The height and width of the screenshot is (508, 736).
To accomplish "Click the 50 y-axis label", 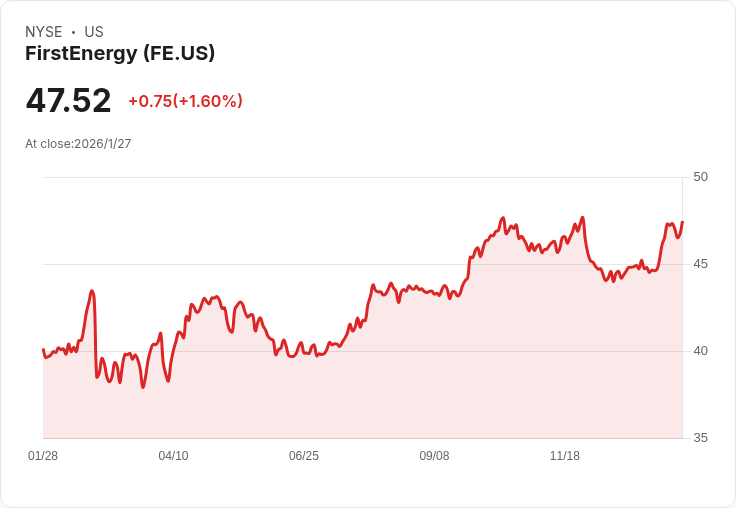I will tap(700, 177).
